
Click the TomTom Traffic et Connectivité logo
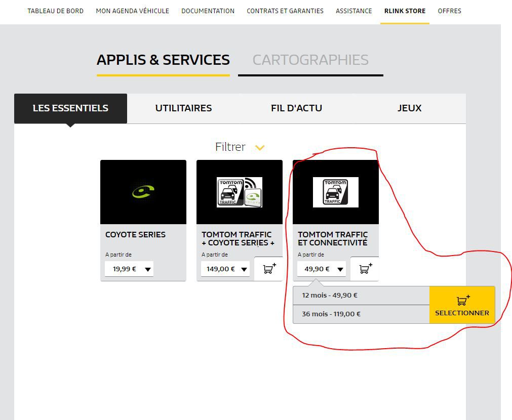[335, 192]
